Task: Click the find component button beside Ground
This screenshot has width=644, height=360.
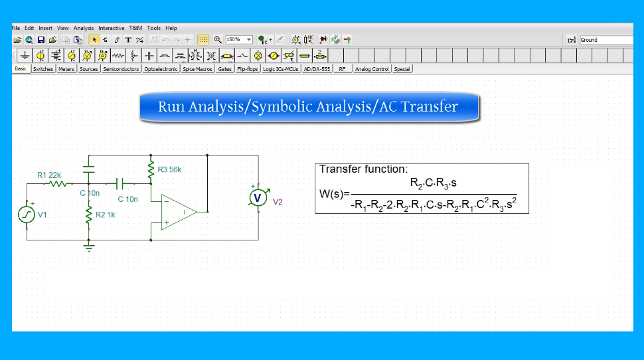Action: point(571,40)
